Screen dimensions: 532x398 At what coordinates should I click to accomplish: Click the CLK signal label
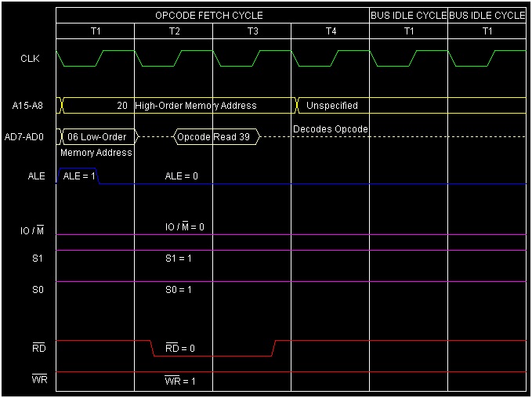point(30,58)
